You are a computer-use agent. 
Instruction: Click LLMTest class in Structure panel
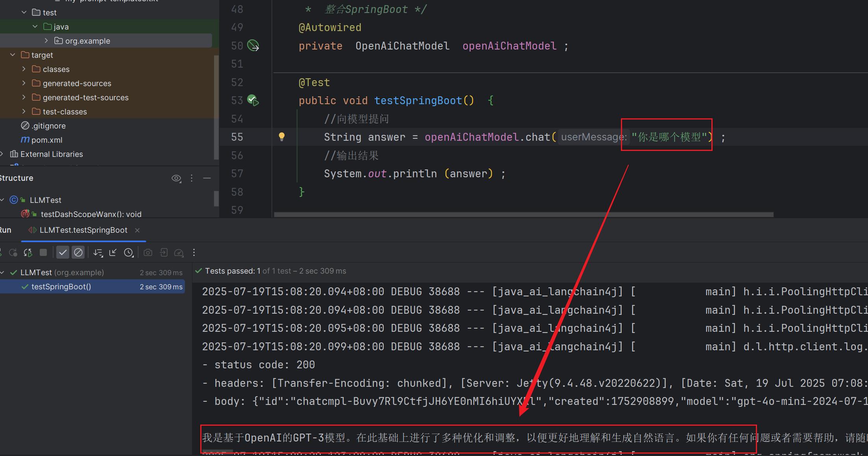(46, 200)
